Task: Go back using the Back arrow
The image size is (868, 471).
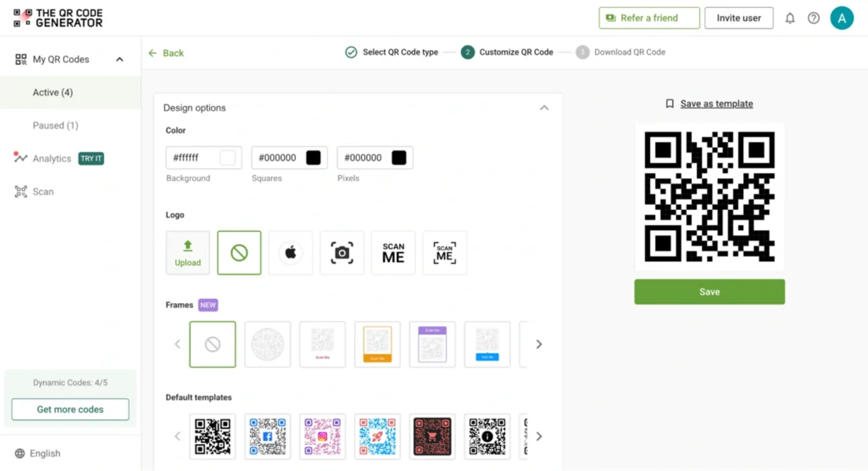Action: point(166,53)
